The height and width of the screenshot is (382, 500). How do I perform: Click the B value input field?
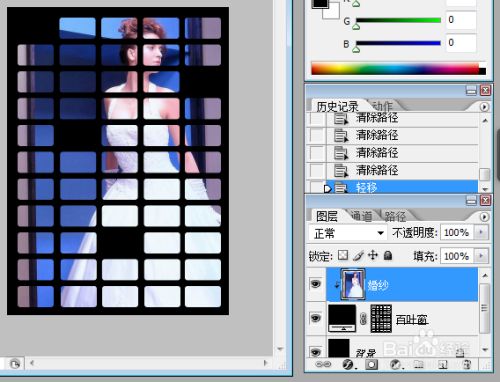pyautogui.click(x=461, y=43)
